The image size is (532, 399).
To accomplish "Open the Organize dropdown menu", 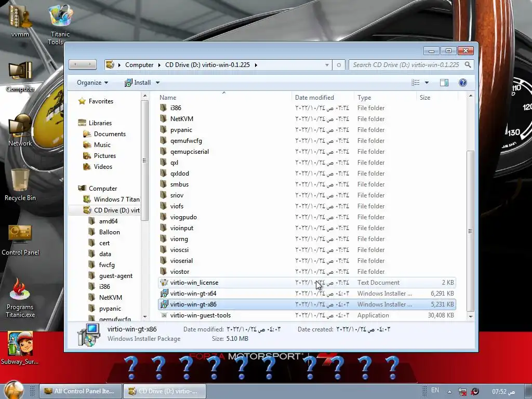I will (92, 83).
